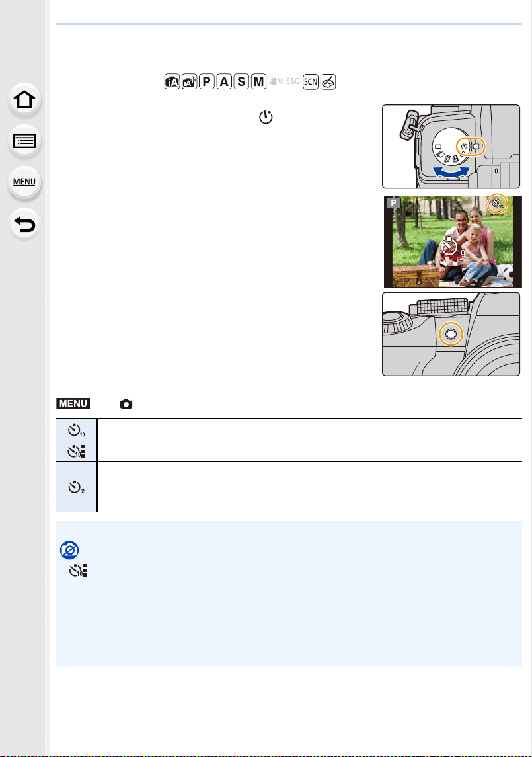The image size is (532, 757).
Task: Select the Intelligent Auto (iA) mode icon
Action: tap(172, 81)
